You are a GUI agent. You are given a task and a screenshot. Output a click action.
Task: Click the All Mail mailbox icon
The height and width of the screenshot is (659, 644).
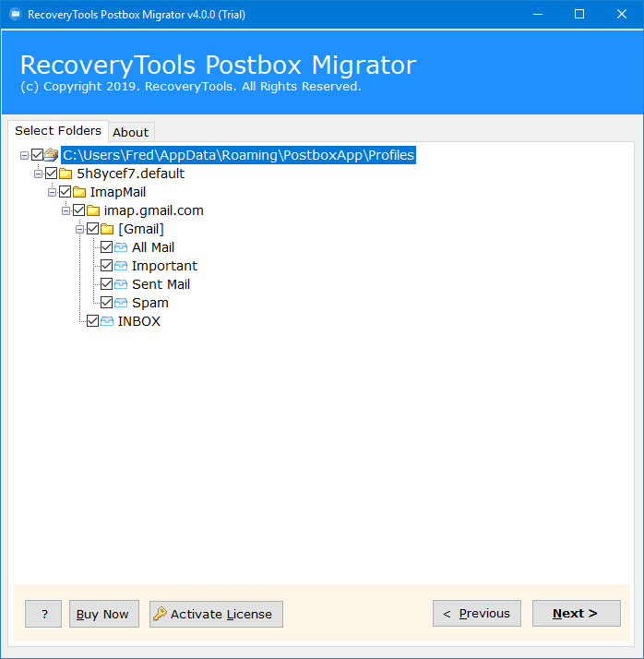121,247
